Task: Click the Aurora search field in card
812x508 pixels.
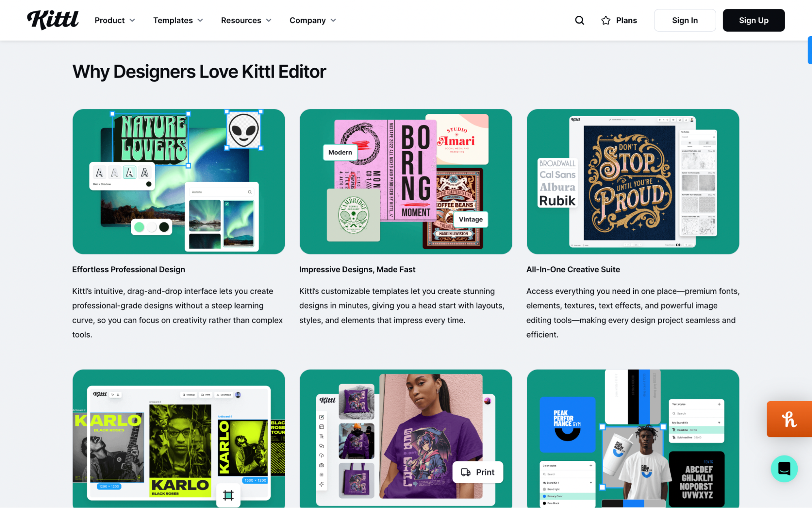Action: 222,192
